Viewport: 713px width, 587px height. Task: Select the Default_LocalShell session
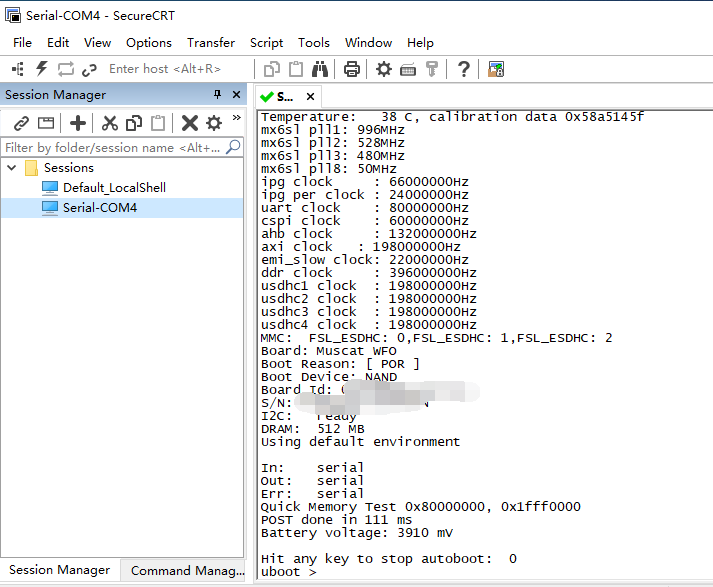114,188
